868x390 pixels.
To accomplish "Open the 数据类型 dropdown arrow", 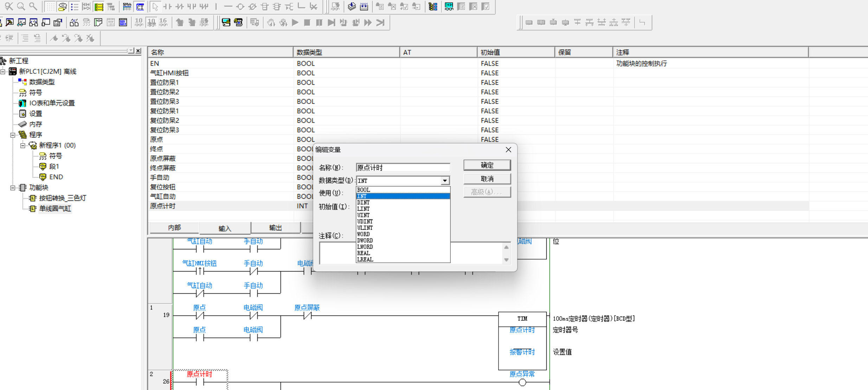I will click(445, 180).
